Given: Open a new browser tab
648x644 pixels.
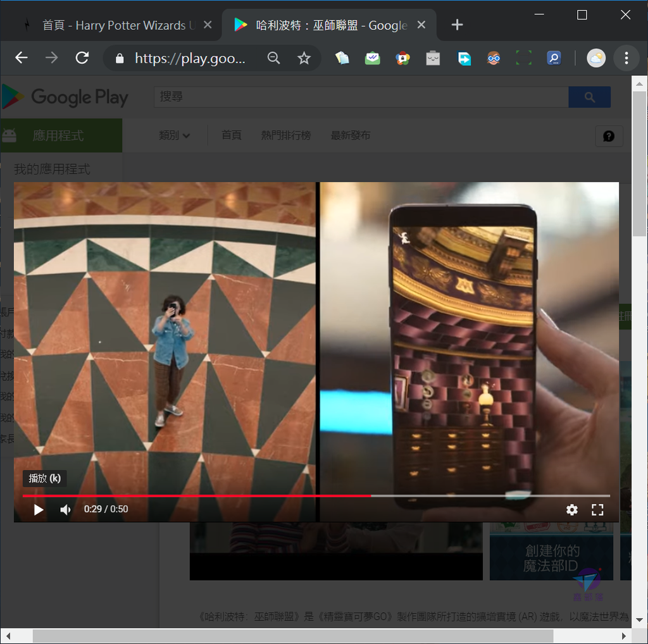Looking at the screenshot, I should (x=457, y=25).
